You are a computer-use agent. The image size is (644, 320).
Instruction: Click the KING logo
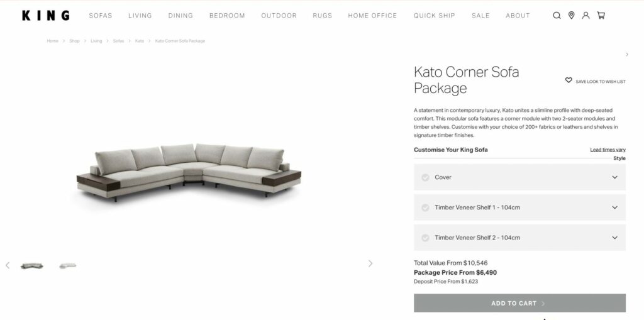pyautogui.click(x=45, y=16)
